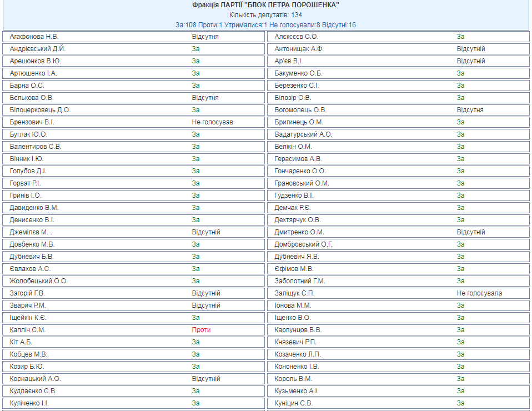Image resolution: width=532 pixels, height=411 pixels.
Task: Click "Відсутній" status for Дмитренко О.М.
Action: coord(471,232)
